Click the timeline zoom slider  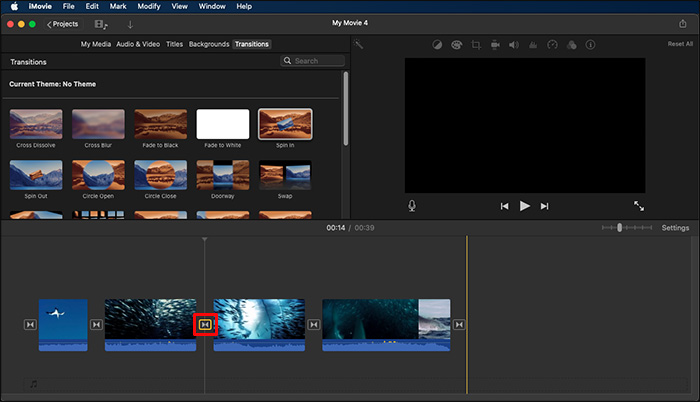(x=620, y=228)
